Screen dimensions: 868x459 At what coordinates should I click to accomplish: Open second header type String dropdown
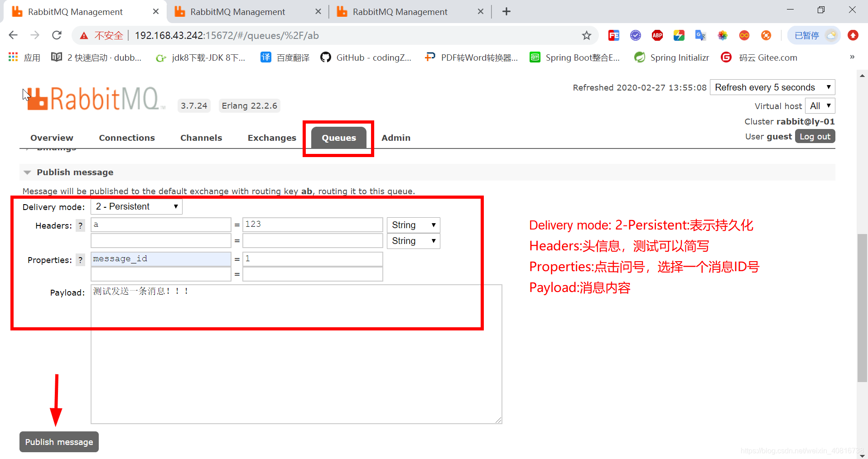click(413, 241)
